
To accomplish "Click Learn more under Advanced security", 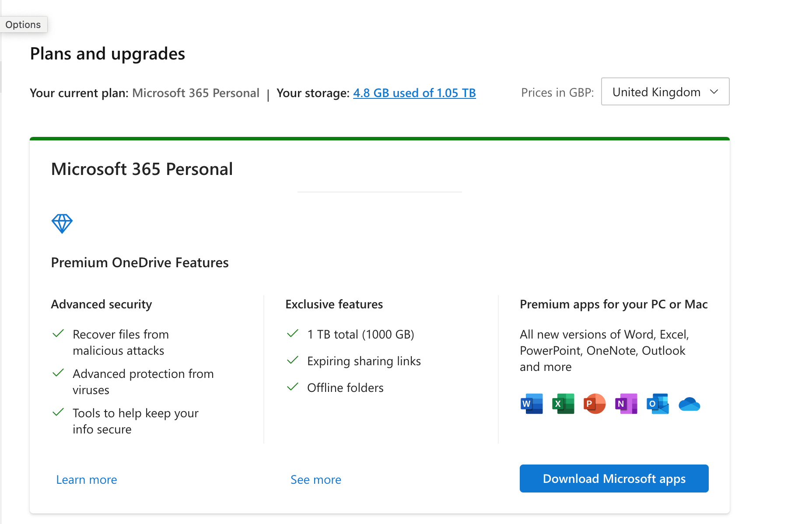I will [87, 480].
